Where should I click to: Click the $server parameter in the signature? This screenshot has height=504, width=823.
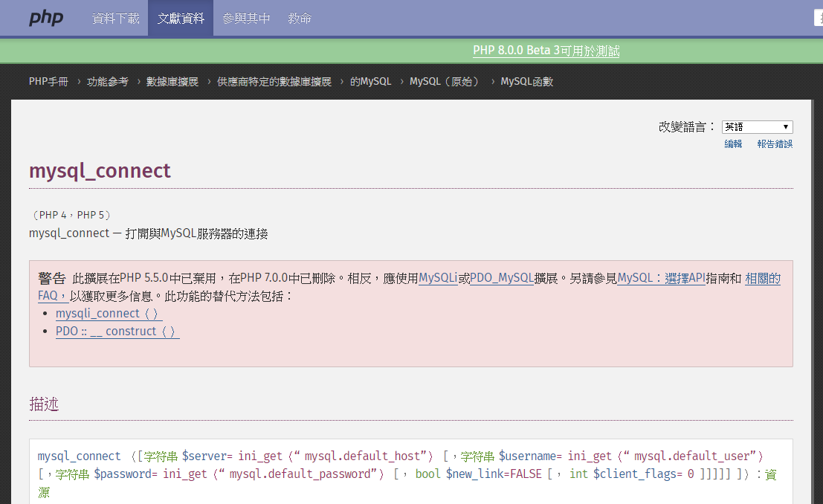click(204, 456)
